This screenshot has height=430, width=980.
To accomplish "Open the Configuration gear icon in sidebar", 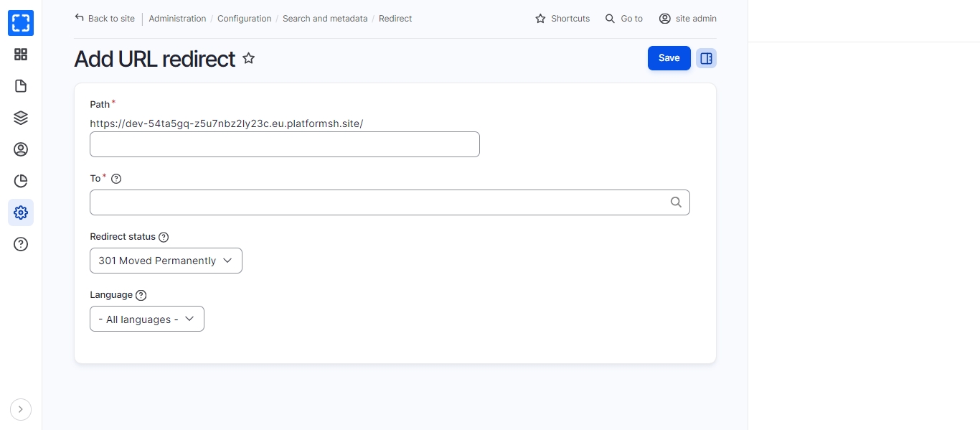I will pos(21,212).
